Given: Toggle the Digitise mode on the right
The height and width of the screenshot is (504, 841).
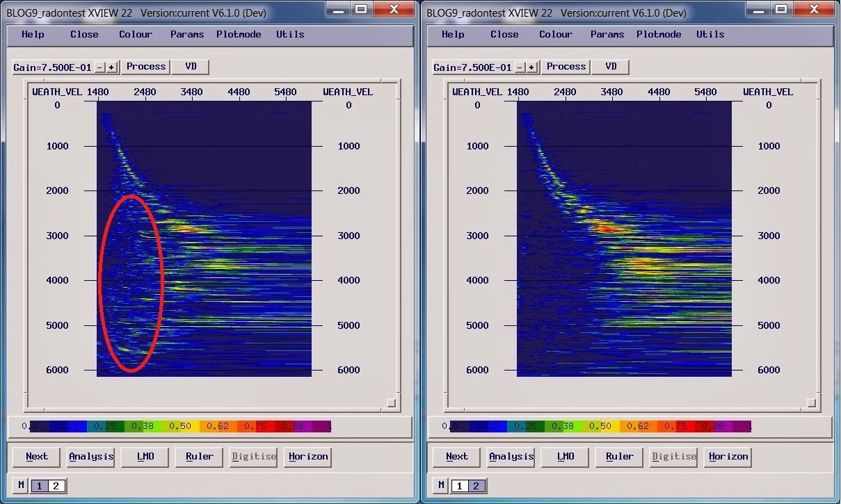Looking at the screenshot, I should (674, 457).
